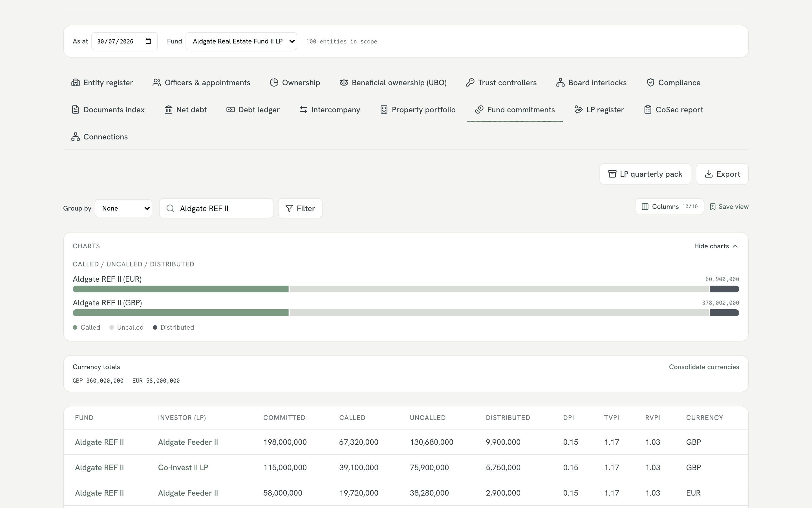
Task: Click the Net debt bank icon
Action: click(168, 110)
